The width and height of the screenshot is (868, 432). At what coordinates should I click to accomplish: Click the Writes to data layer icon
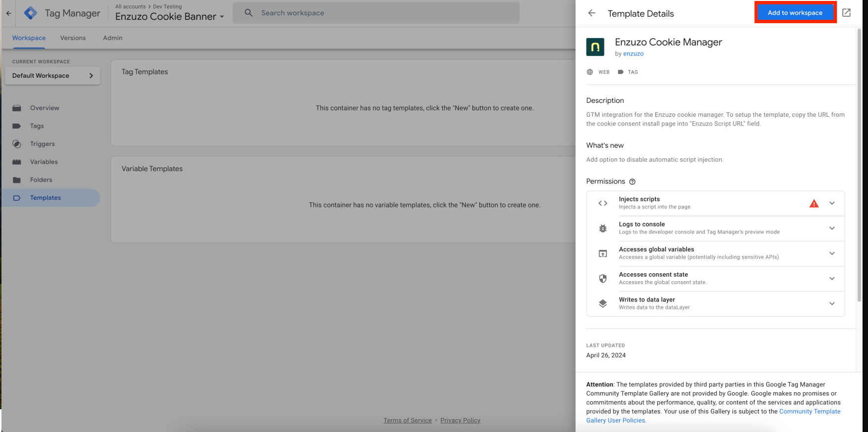(x=603, y=304)
